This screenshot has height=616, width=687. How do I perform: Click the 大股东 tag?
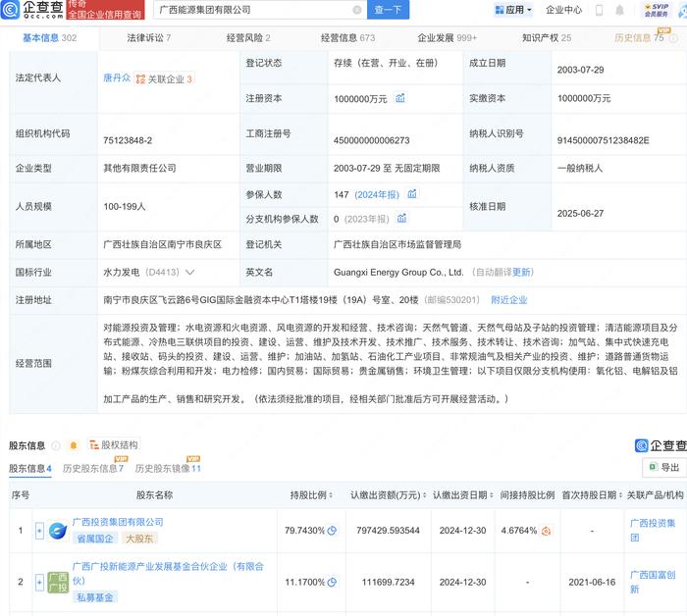[x=139, y=539]
